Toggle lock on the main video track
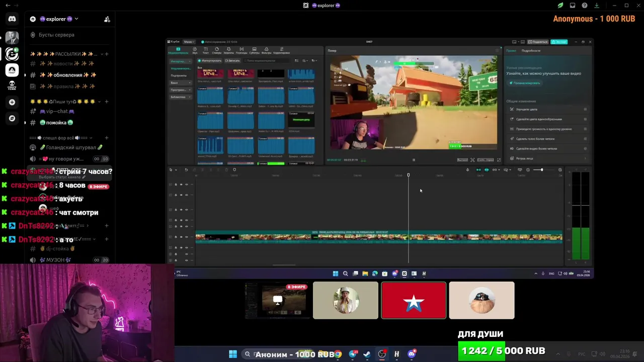644x362 pixels. tap(176, 237)
